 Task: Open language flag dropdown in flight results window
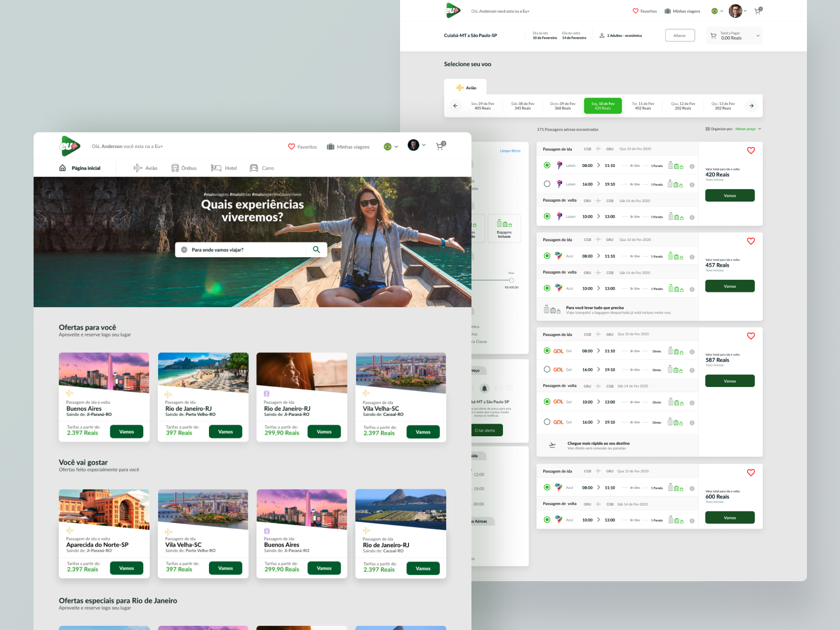(717, 11)
